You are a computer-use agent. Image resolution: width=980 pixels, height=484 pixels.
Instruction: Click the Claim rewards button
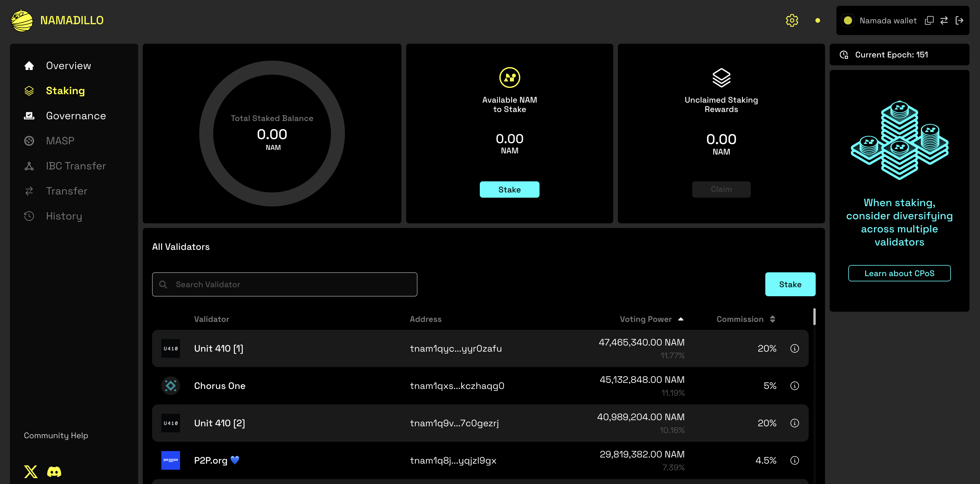[721, 190]
